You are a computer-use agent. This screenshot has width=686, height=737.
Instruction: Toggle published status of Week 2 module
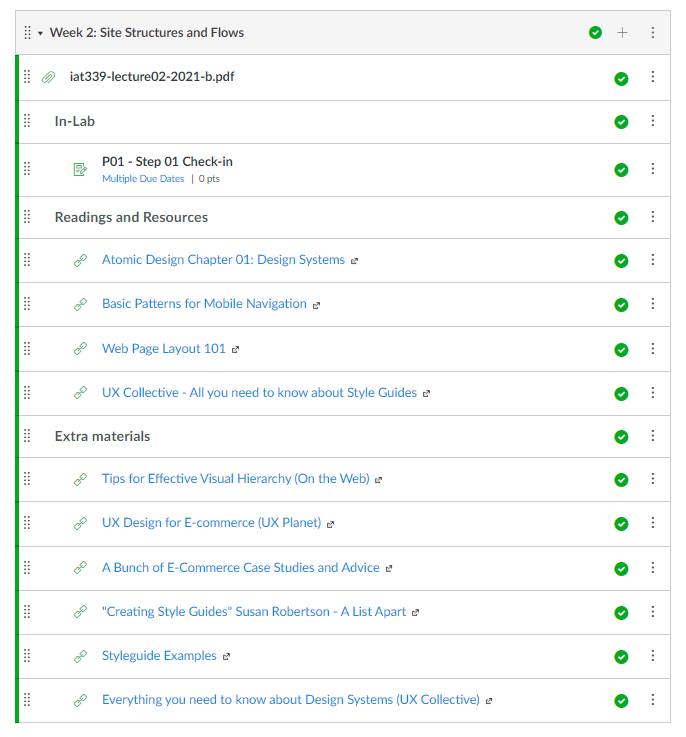(x=595, y=33)
